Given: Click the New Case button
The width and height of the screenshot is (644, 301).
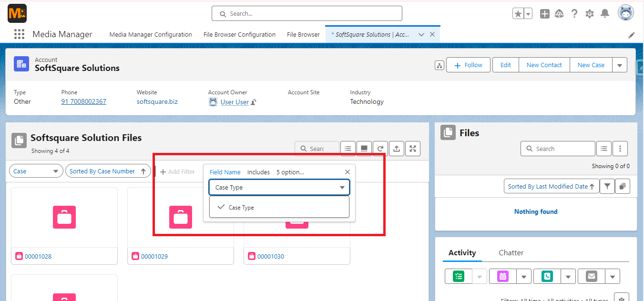Looking at the screenshot, I should click(x=591, y=65).
